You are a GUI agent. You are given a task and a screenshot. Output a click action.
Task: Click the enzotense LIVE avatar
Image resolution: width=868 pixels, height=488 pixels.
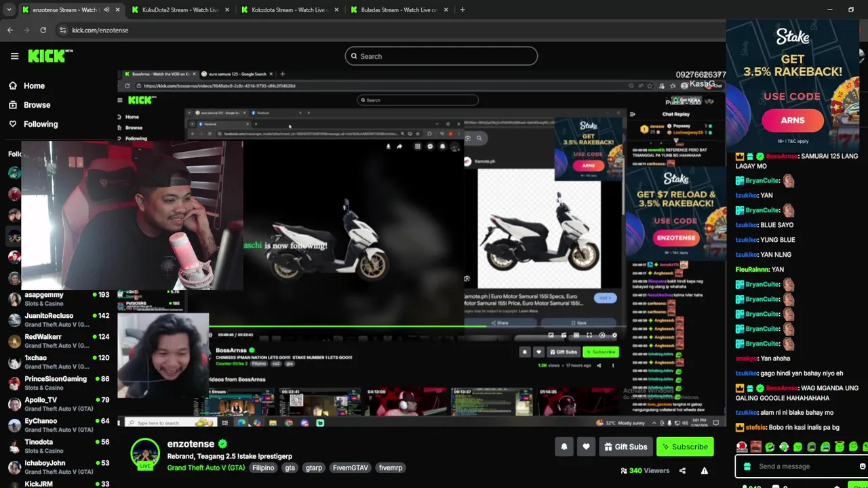[x=145, y=454]
